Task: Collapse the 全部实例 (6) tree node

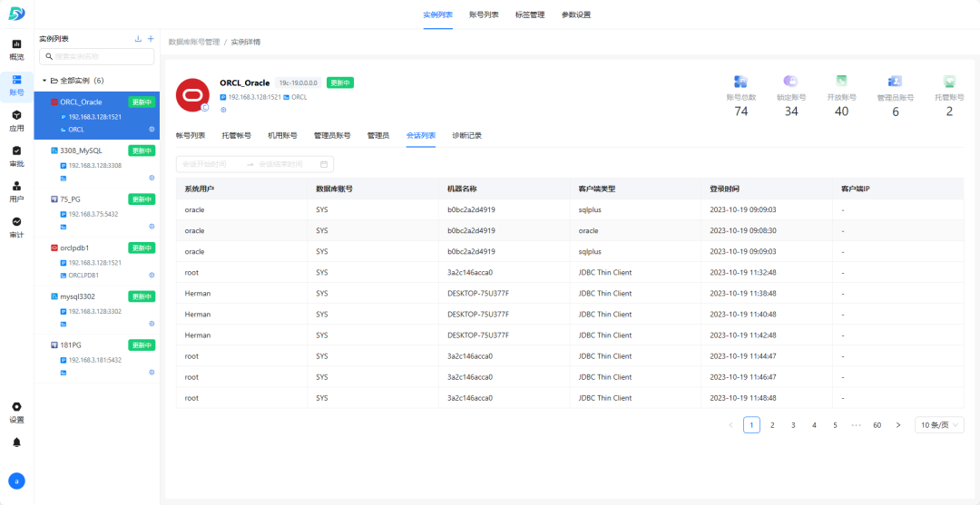Action: point(44,81)
